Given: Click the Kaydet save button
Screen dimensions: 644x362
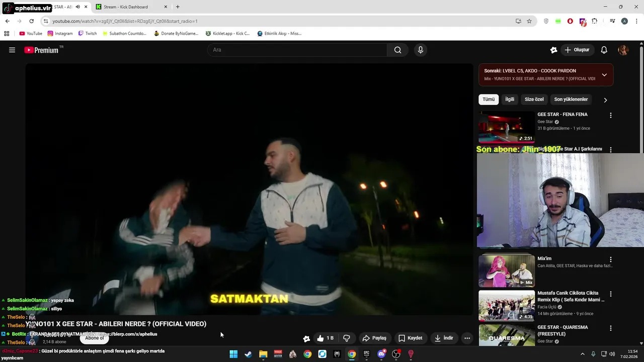Looking at the screenshot, I should pyautogui.click(x=411, y=338).
